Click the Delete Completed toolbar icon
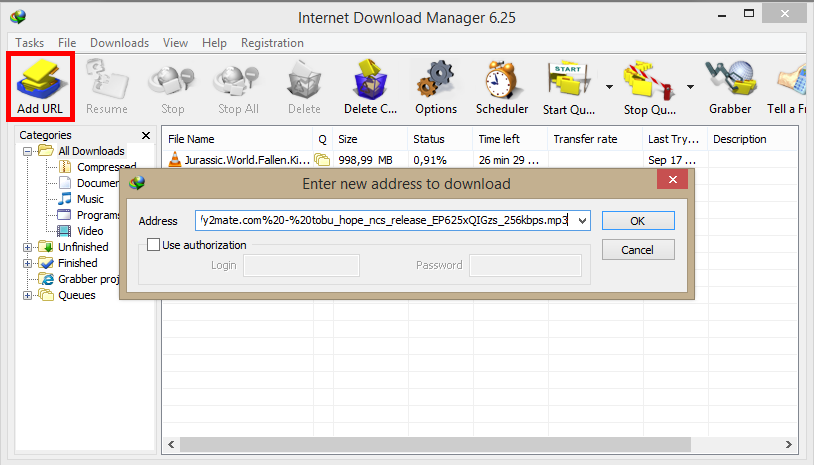 [370, 79]
